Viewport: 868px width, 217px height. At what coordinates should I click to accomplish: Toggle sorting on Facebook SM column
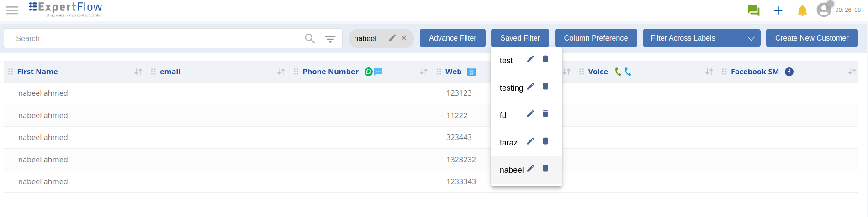[852, 72]
